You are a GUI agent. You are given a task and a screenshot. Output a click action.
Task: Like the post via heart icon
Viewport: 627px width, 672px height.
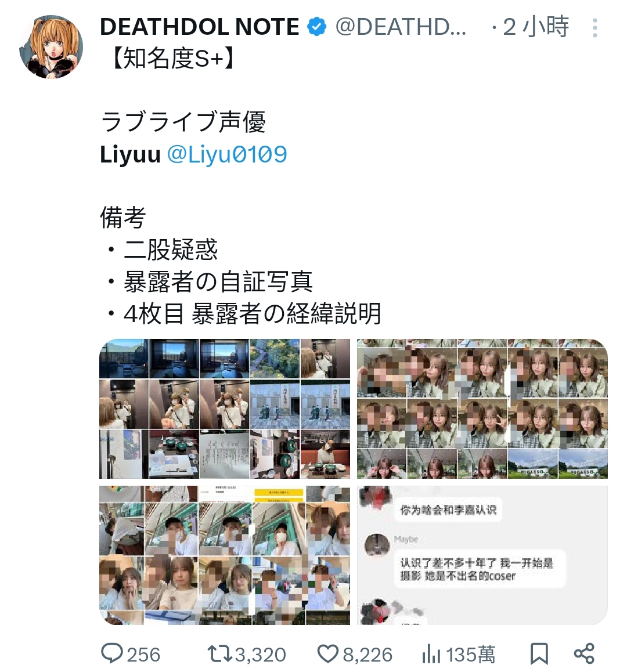[327, 654]
